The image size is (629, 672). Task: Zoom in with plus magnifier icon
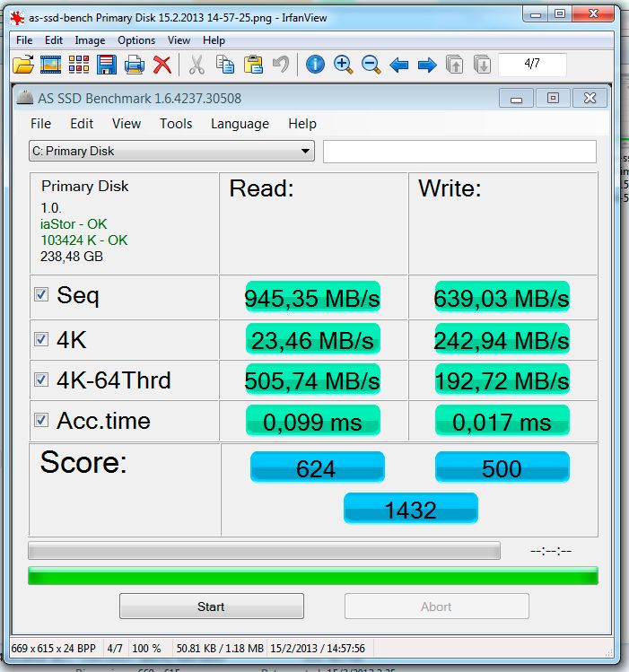[x=343, y=65]
